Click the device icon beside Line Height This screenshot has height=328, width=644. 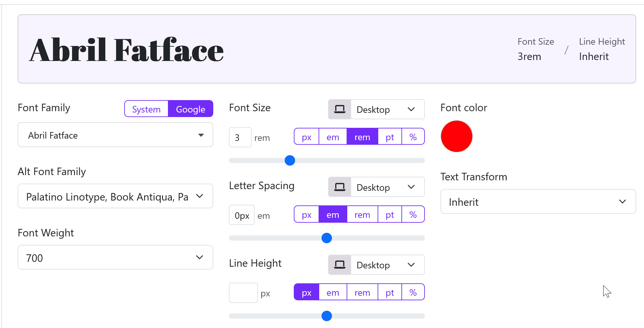(339, 264)
